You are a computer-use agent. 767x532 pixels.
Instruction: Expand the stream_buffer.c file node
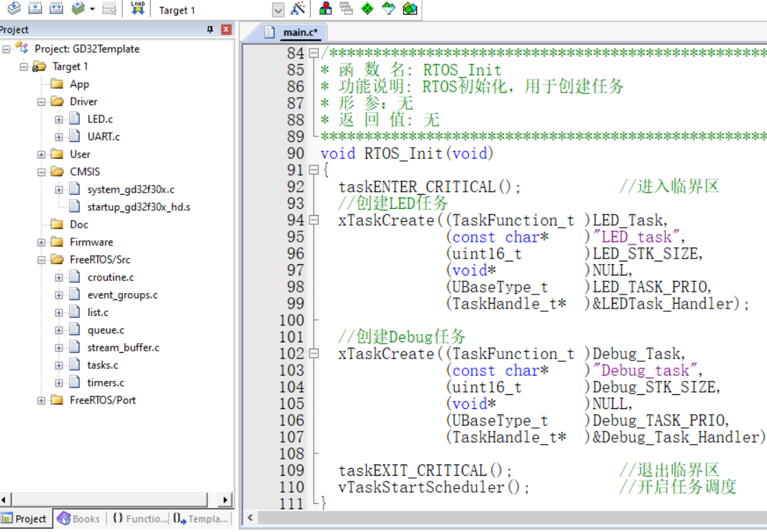point(58,348)
